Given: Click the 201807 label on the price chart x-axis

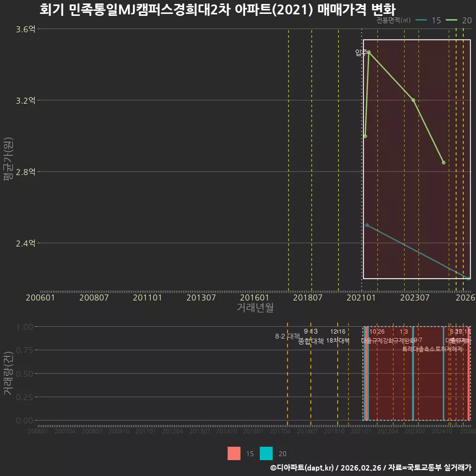Looking at the screenshot, I should (308, 297).
